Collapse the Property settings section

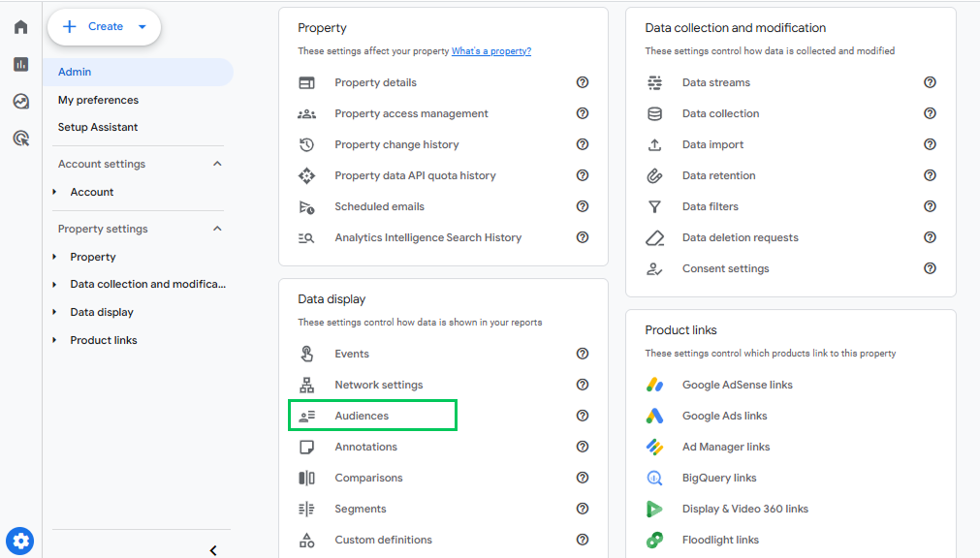(217, 229)
